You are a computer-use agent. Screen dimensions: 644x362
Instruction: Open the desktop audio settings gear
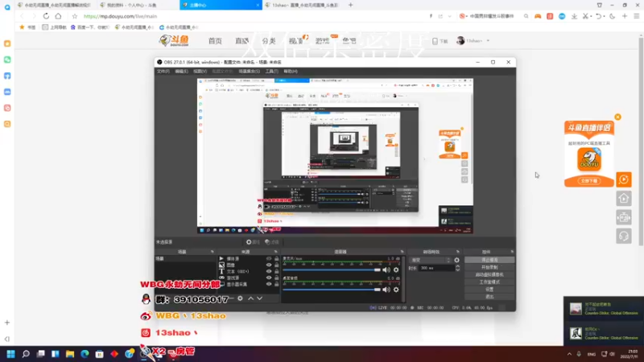coord(396,290)
